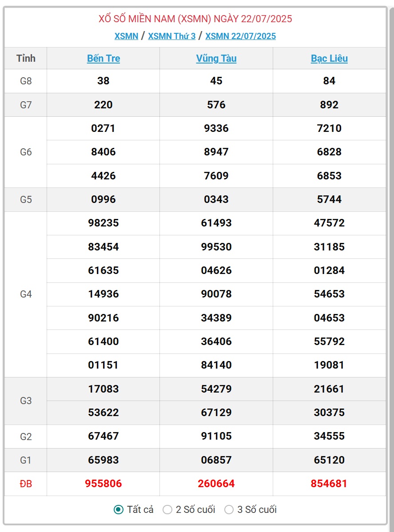394x532 pixels.
Task: Click the G8 row label
Action: pos(26,81)
